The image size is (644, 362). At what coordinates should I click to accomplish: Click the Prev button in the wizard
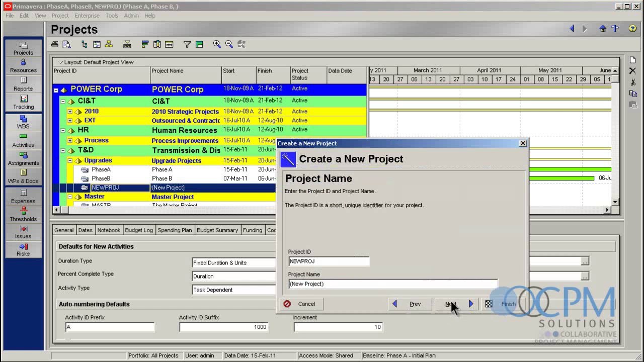[409, 304]
